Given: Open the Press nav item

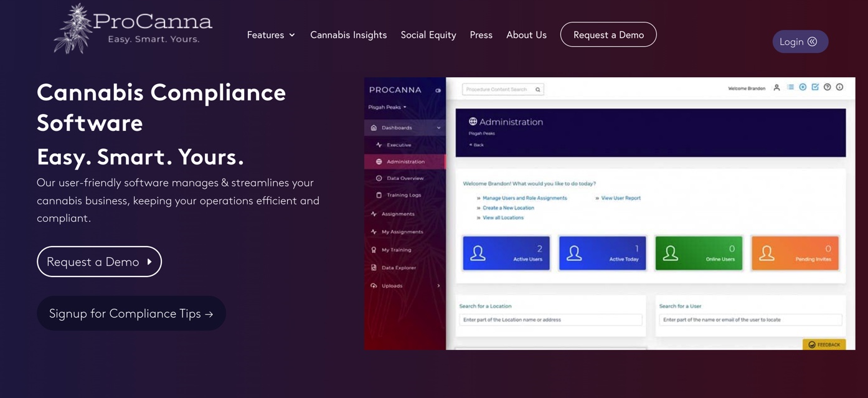Looking at the screenshot, I should (x=481, y=35).
